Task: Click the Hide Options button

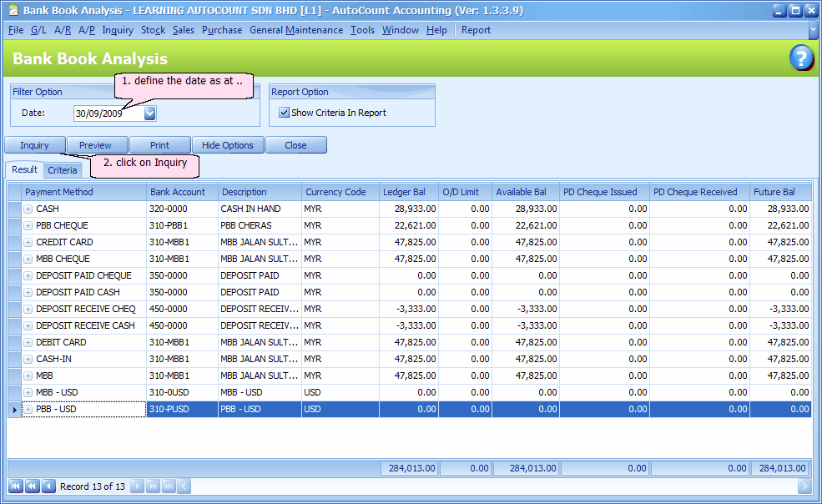Action: 228,144
